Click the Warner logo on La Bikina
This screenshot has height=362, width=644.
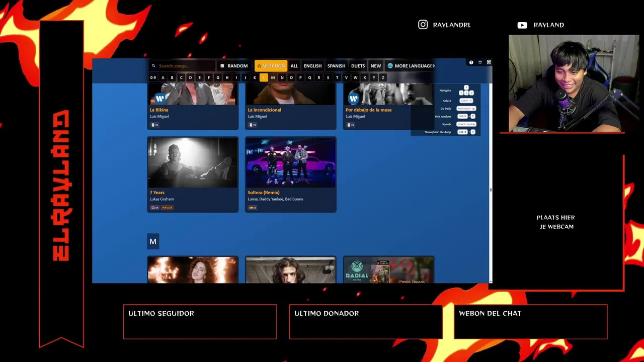pos(160,98)
